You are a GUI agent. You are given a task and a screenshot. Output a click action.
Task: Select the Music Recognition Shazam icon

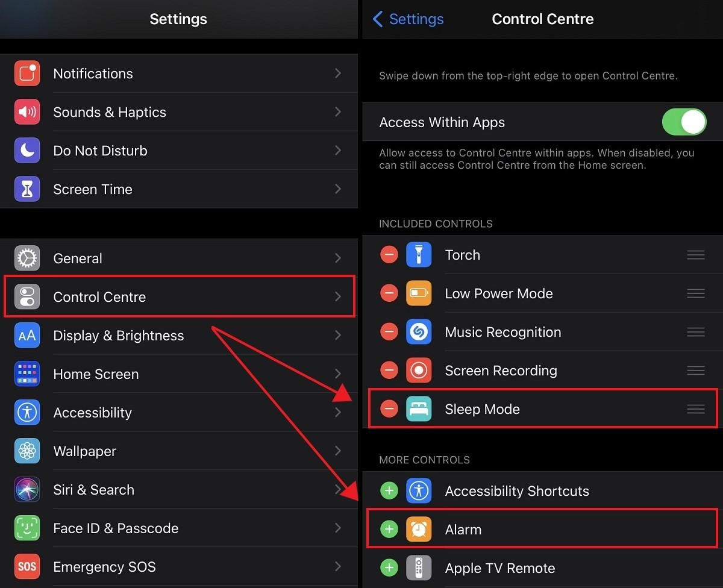(419, 331)
